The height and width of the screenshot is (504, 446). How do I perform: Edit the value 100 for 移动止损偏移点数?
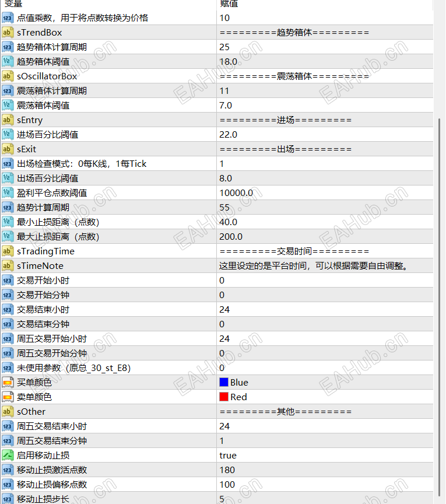pyautogui.click(x=227, y=484)
